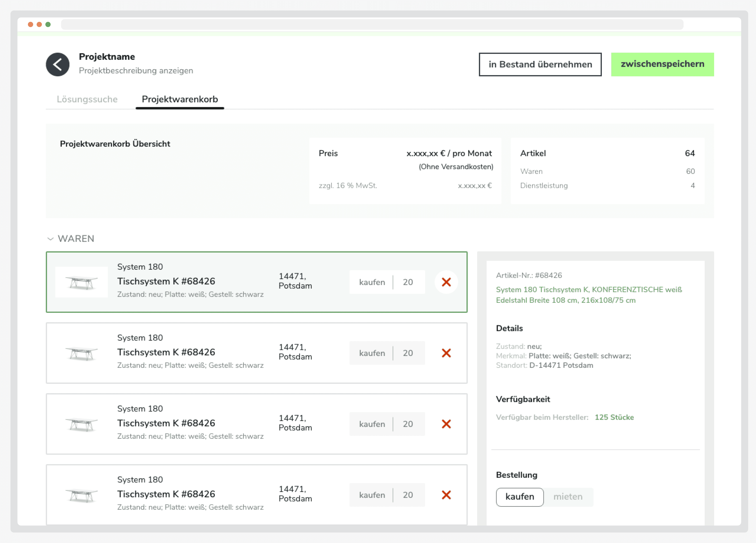The height and width of the screenshot is (543, 756).
Task: Click kaufen selector in first item row
Action: (372, 282)
